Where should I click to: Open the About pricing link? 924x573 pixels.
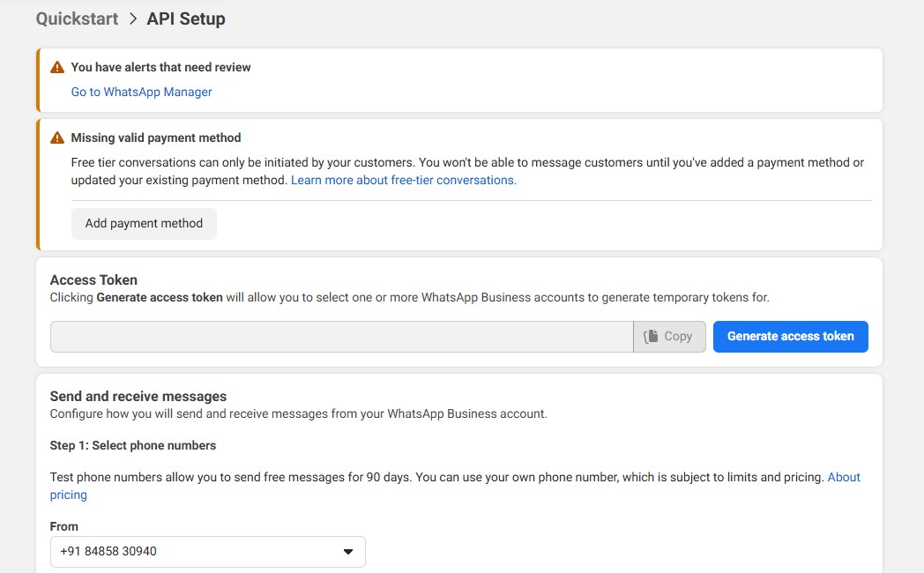[x=843, y=477]
